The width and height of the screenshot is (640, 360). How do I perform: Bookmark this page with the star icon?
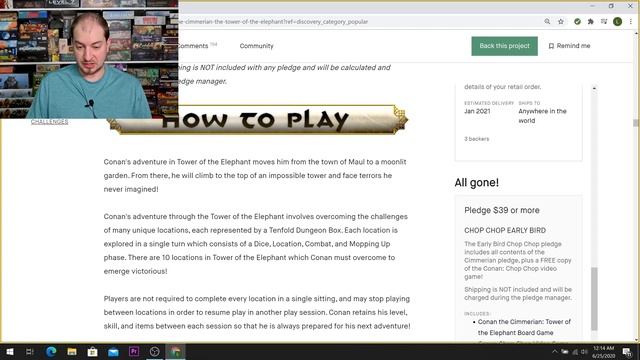click(561, 22)
